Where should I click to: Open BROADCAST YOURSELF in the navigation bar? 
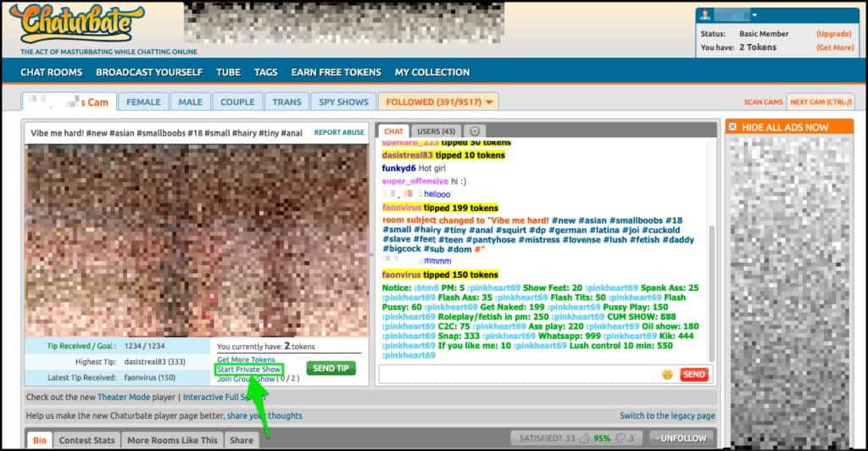149,73
